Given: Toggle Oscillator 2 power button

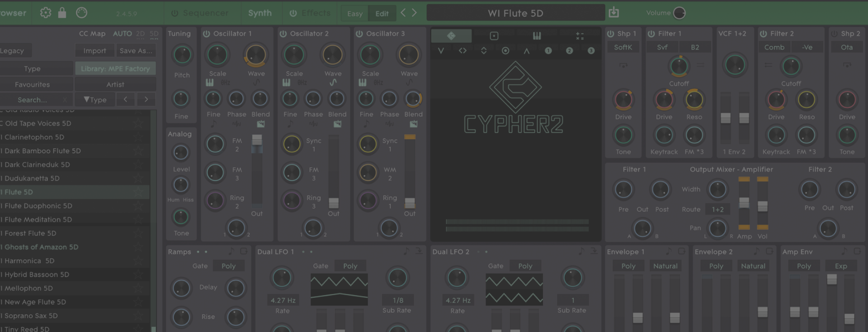Looking at the screenshot, I should [283, 33].
